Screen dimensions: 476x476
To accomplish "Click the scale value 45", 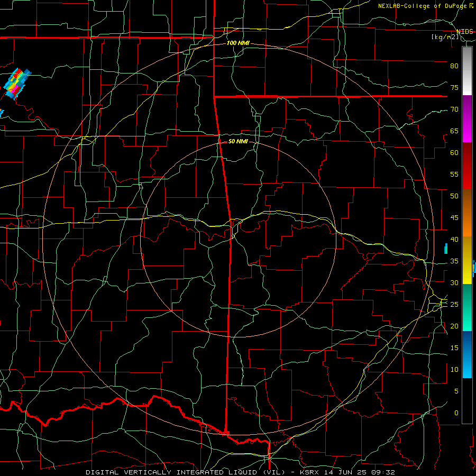I will pyautogui.click(x=454, y=218).
